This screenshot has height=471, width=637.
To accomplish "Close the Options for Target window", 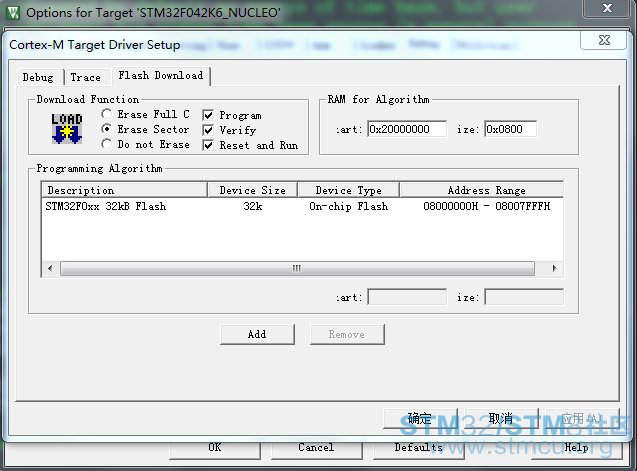I will [x=607, y=8].
